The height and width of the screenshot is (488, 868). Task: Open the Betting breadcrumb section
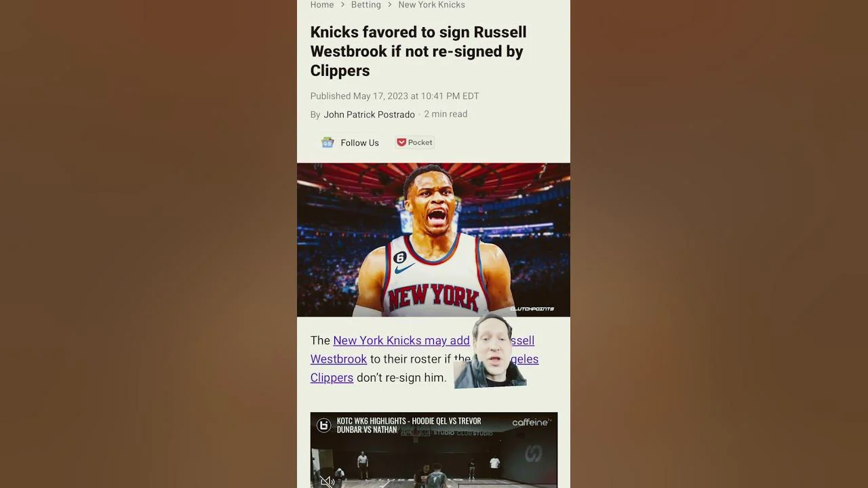pyautogui.click(x=366, y=5)
